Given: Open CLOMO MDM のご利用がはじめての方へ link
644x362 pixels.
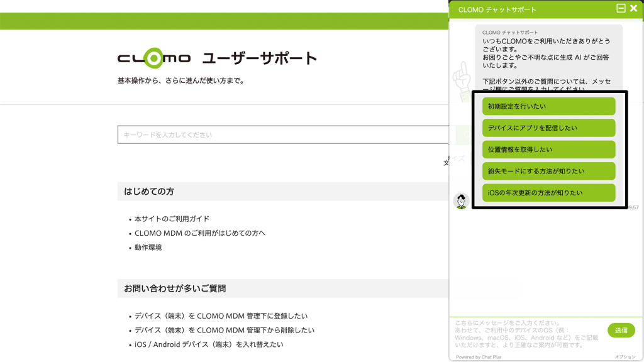Looking at the screenshot, I should pyautogui.click(x=200, y=233).
